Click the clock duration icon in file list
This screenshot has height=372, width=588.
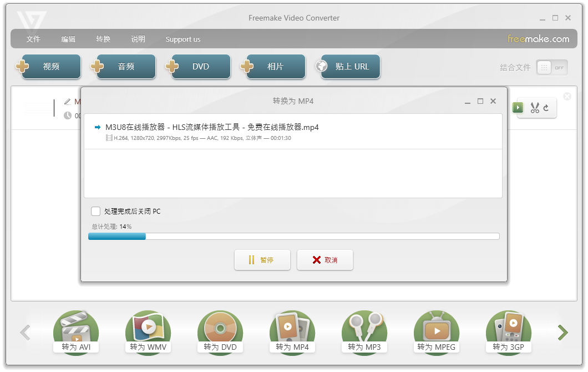coord(68,115)
